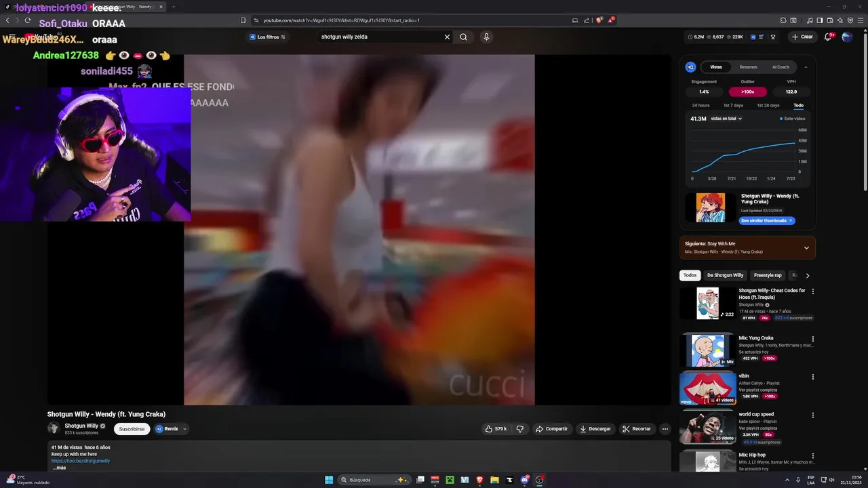Open the browser hamburger main menu
This screenshot has width=868, height=488.
click(x=860, y=20)
